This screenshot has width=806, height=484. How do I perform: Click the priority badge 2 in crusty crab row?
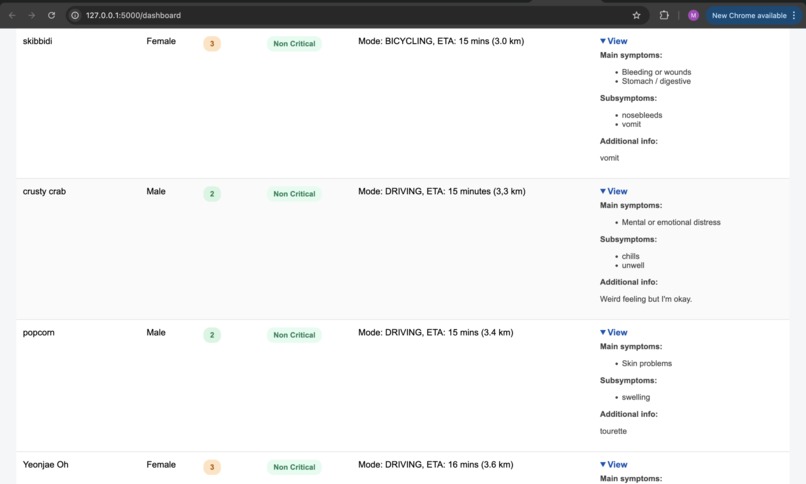pyautogui.click(x=212, y=194)
